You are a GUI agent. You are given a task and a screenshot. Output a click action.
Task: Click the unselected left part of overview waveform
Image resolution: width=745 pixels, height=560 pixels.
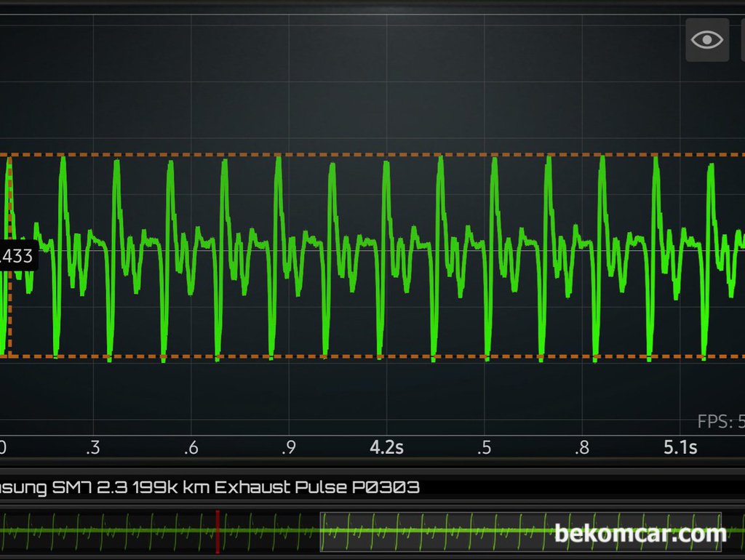tap(109, 533)
